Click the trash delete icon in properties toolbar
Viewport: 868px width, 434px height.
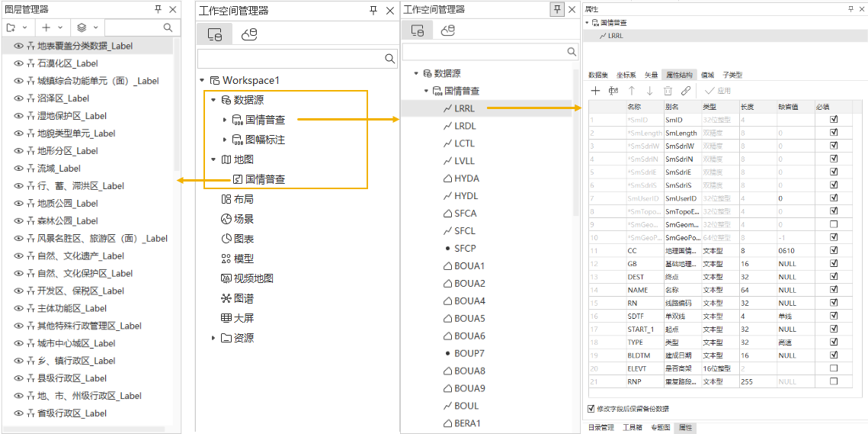pyautogui.click(x=668, y=91)
